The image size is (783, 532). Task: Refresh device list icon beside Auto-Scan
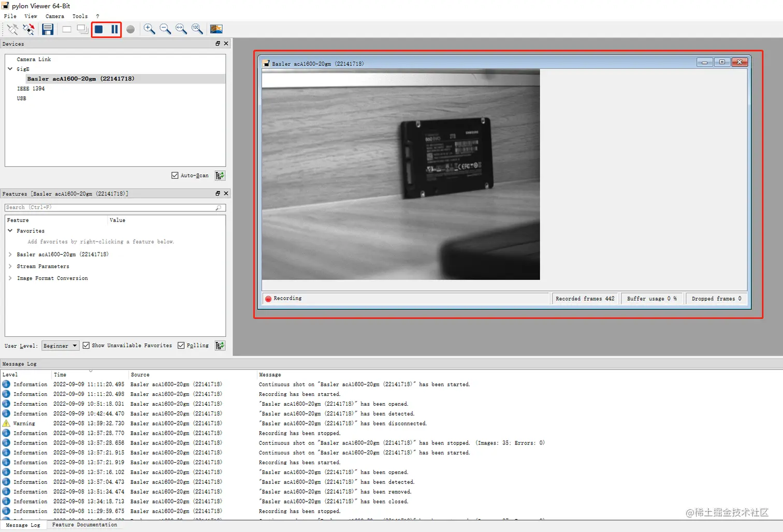tap(220, 175)
